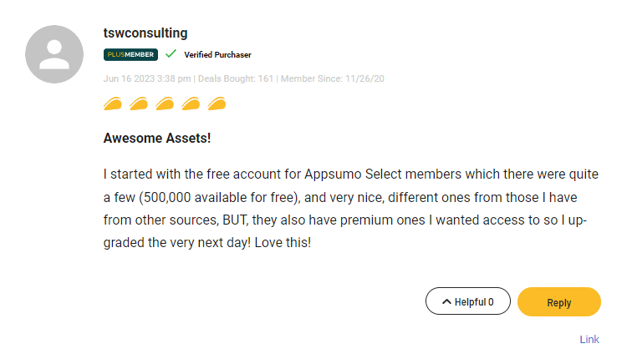The width and height of the screenshot is (632, 364).
Task: Click the Verified Purchaser label
Action: pos(217,55)
